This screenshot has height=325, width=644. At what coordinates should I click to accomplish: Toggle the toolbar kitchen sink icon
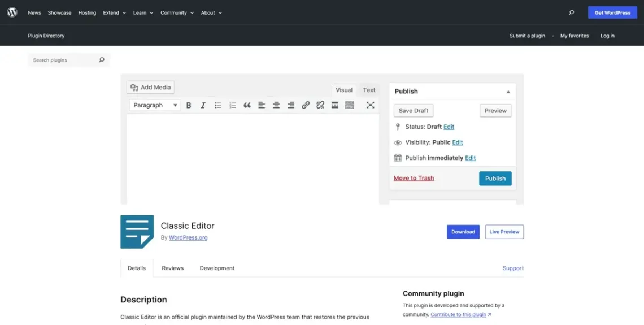click(x=350, y=105)
